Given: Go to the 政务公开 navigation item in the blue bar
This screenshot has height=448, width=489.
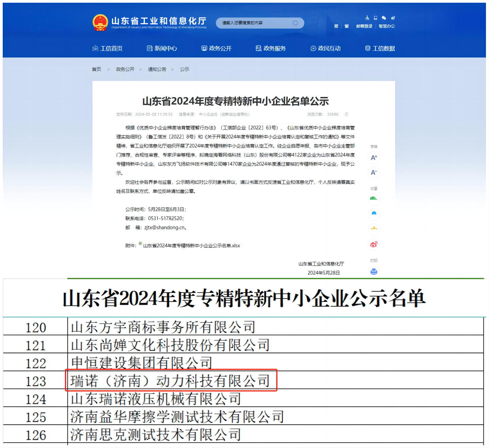Looking at the screenshot, I should [216, 48].
